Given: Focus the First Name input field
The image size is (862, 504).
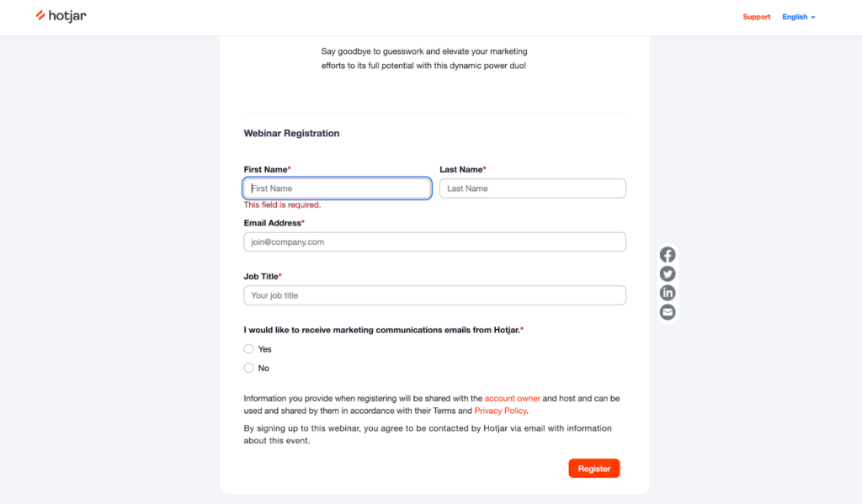Looking at the screenshot, I should [x=337, y=188].
